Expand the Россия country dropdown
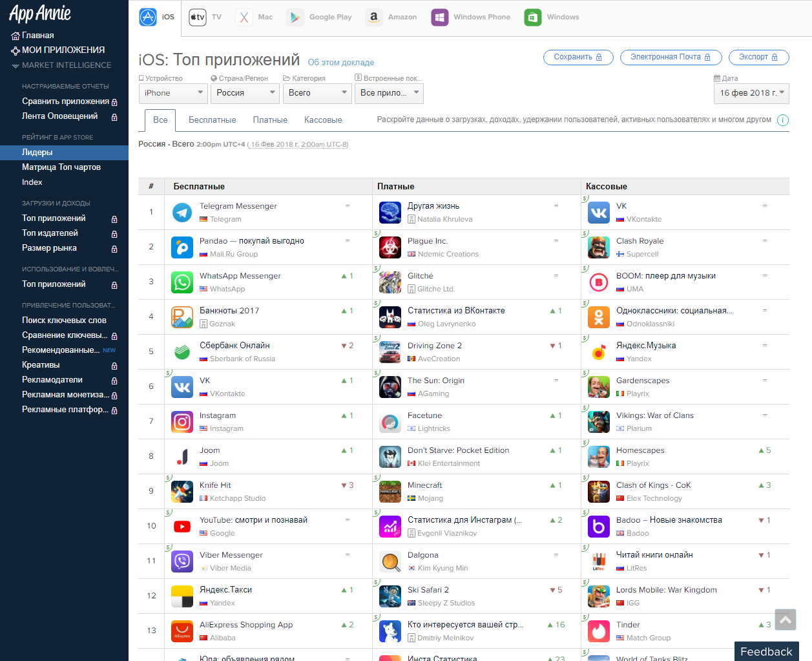This screenshot has width=812, height=661. point(245,93)
